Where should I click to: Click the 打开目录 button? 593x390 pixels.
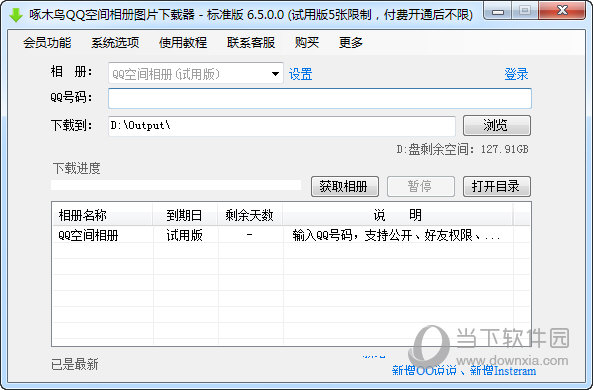[x=497, y=186]
